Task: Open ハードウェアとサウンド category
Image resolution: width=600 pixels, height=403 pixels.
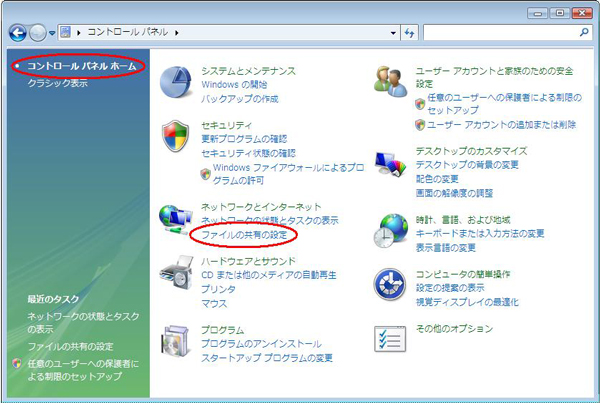Action: [x=248, y=261]
